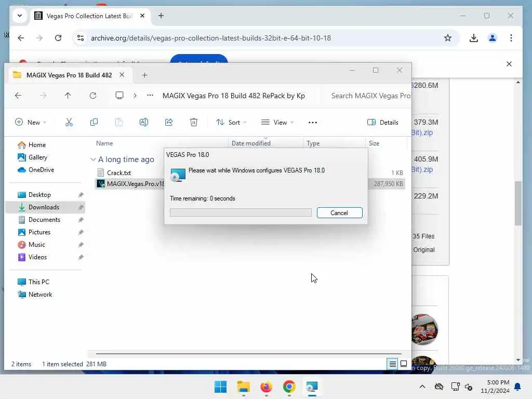The image size is (532, 399).
Task: Open Chrome from the taskbar
Action: pyautogui.click(x=289, y=387)
